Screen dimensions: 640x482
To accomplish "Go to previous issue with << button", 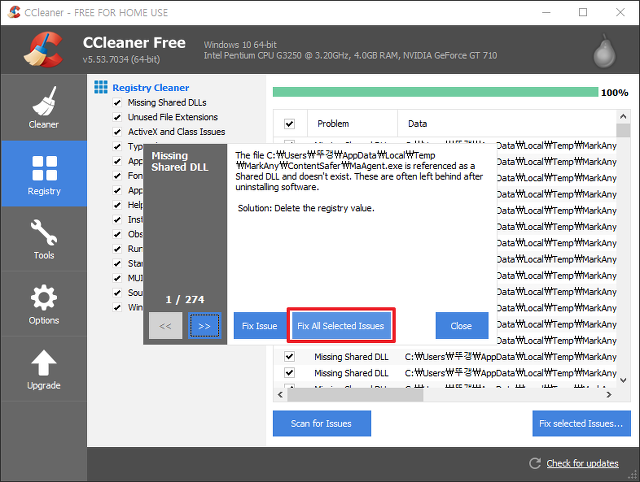I will (165, 326).
